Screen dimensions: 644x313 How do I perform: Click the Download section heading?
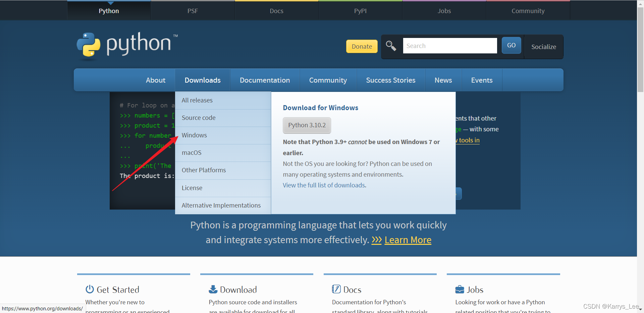[x=238, y=290]
